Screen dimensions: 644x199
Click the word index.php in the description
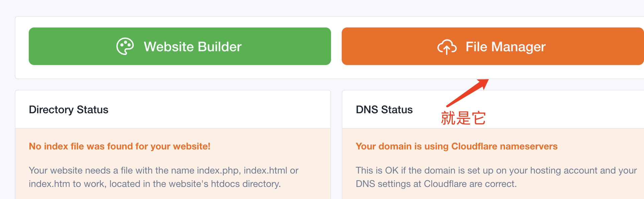coord(219,171)
